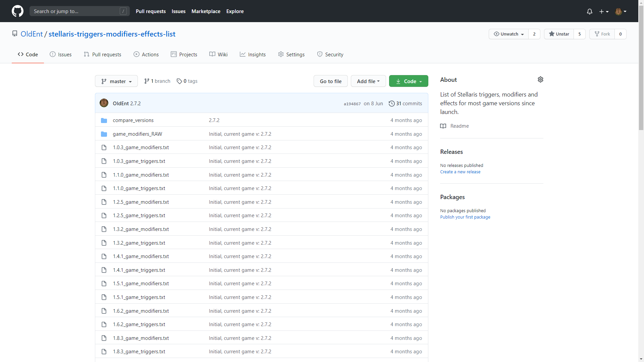The width and height of the screenshot is (644, 362).
Task: Open the notifications bell
Action: coord(589,11)
